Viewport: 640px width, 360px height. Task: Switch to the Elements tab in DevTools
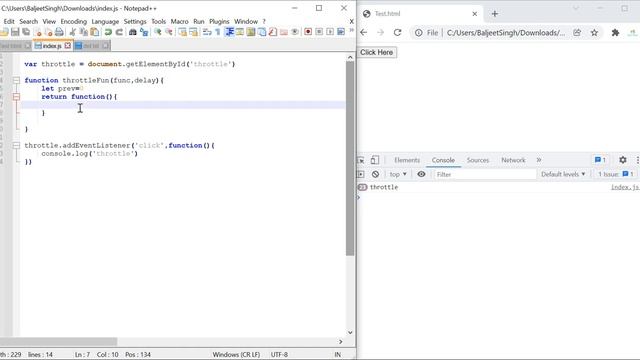tap(407, 160)
